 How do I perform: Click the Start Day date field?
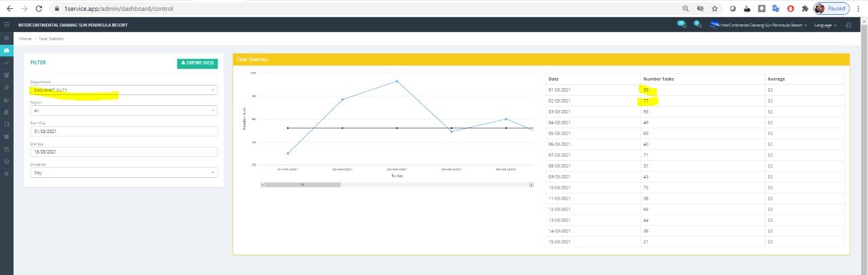click(x=123, y=131)
